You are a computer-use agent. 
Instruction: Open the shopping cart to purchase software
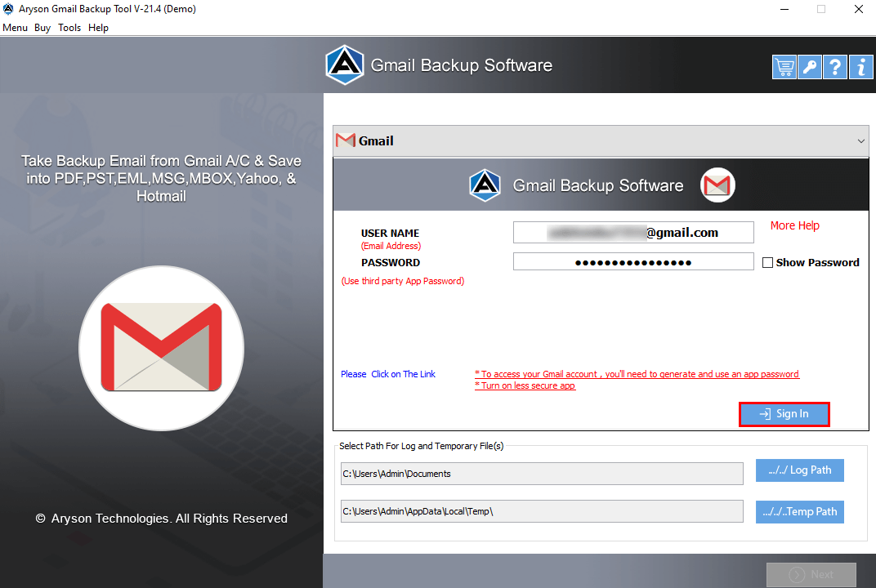(784, 66)
